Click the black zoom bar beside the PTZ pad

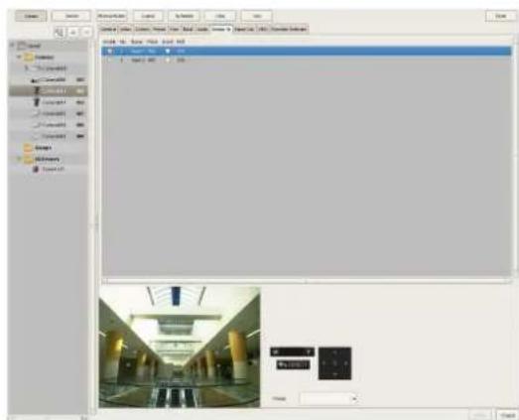click(x=293, y=351)
